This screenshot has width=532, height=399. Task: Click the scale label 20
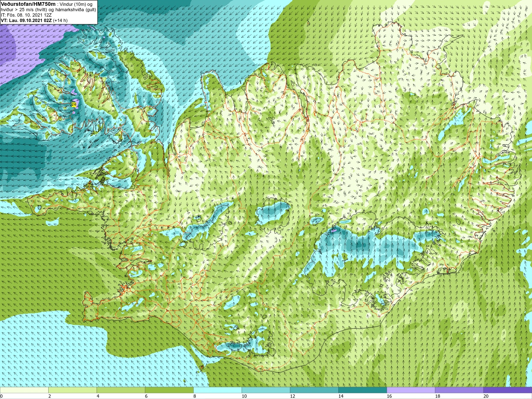point(486,396)
